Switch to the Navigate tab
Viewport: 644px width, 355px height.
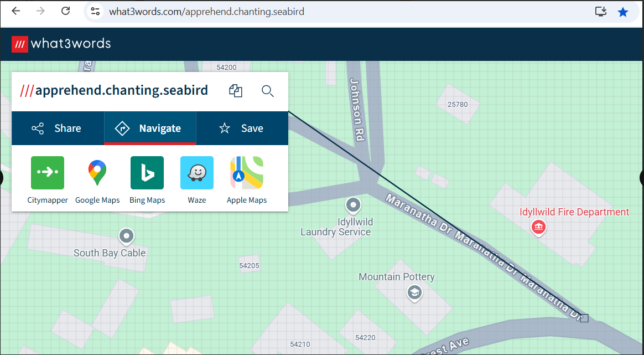click(150, 128)
